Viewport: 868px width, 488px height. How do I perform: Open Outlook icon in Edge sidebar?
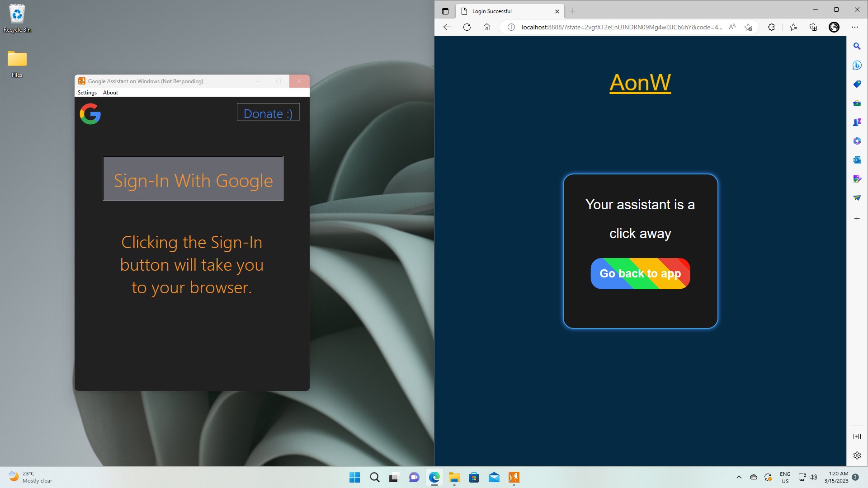point(857,160)
